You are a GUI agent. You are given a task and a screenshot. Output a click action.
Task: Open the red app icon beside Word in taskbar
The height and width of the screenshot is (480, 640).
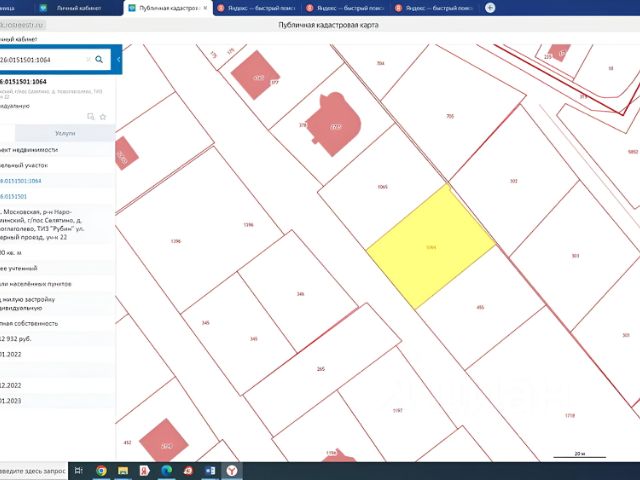coord(188,471)
